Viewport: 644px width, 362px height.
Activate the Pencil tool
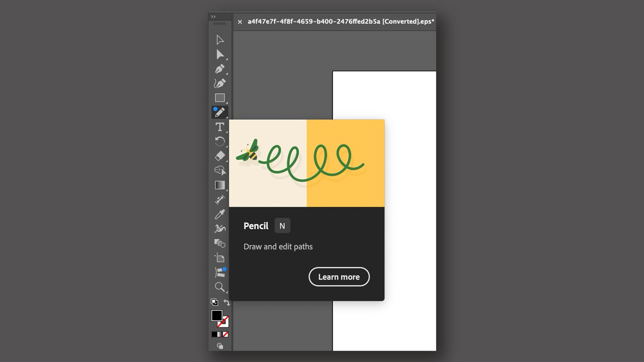pos(220,112)
